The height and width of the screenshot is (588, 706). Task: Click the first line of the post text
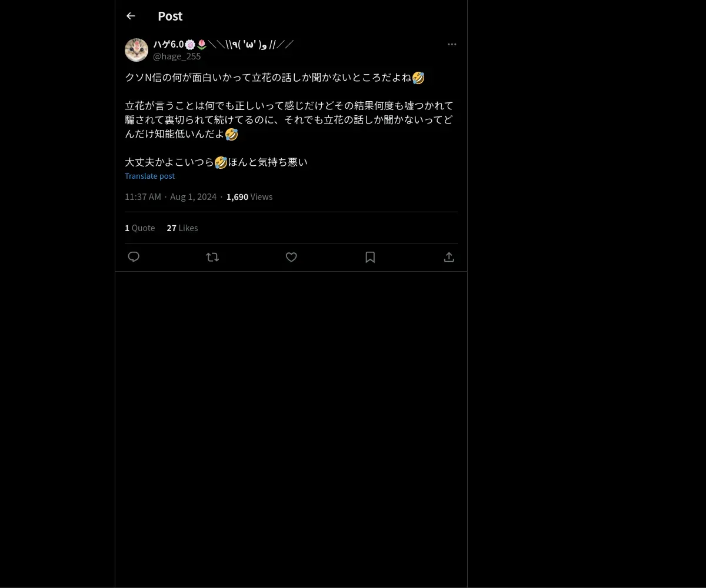pyautogui.click(x=275, y=78)
